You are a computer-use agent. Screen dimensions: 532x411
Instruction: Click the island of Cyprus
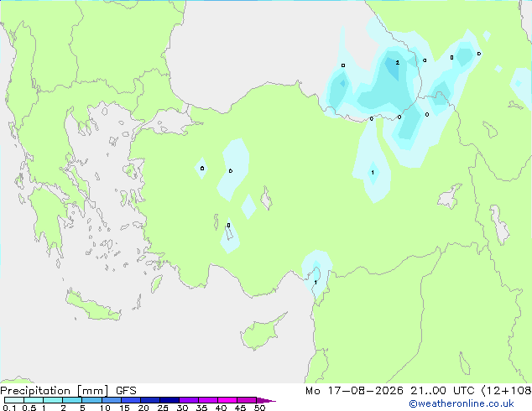click(261, 332)
